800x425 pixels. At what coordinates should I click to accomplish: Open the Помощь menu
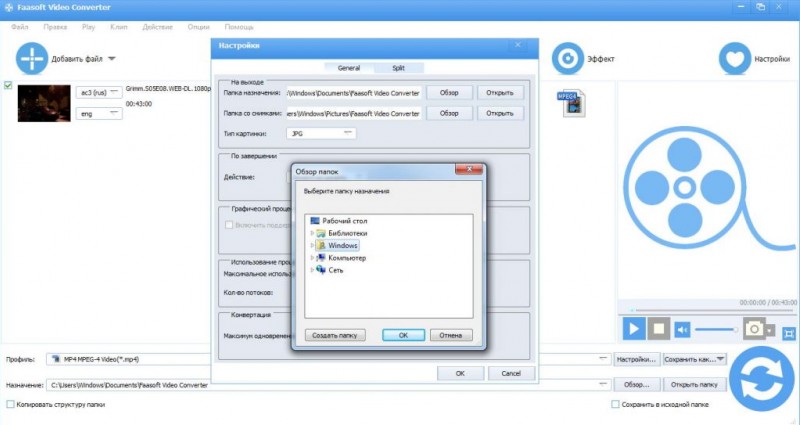coord(239,27)
